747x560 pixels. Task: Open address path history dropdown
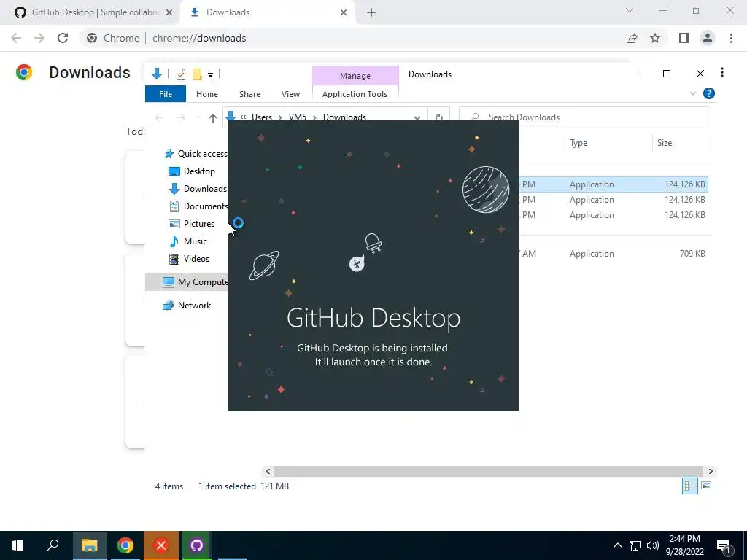pos(417,117)
